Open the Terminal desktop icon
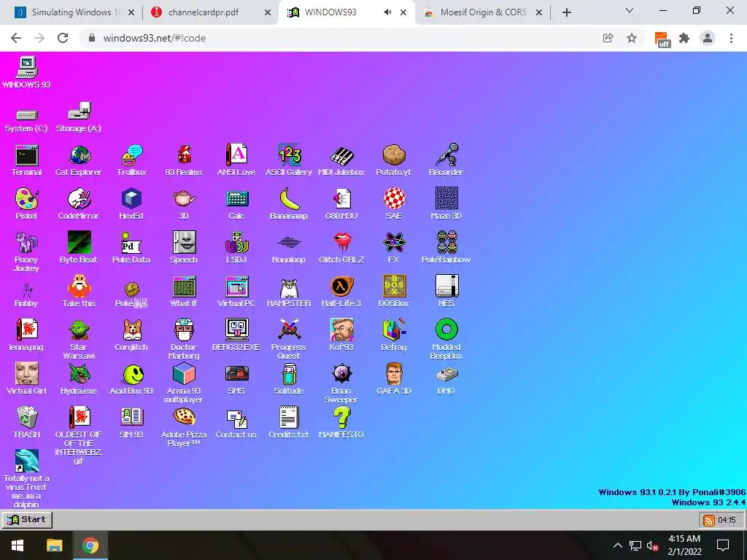 tap(27, 160)
